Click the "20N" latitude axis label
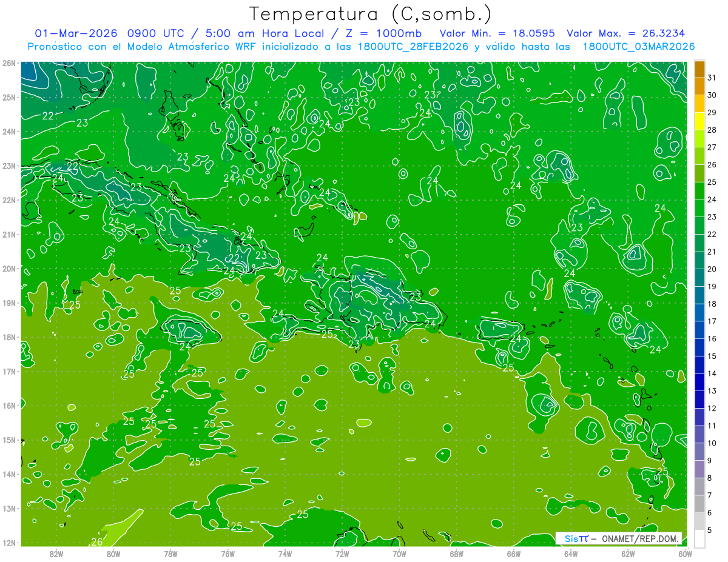Viewport: 728px width, 562px height. [8, 269]
